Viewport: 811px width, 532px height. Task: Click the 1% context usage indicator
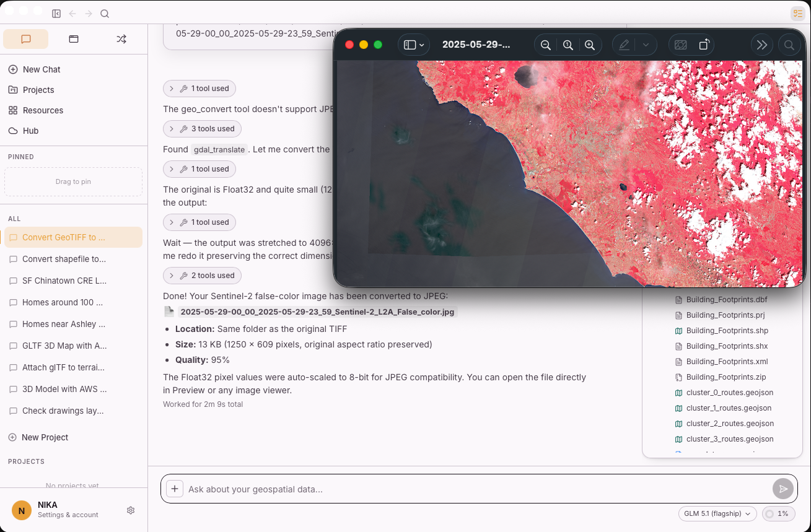pyautogui.click(x=778, y=513)
